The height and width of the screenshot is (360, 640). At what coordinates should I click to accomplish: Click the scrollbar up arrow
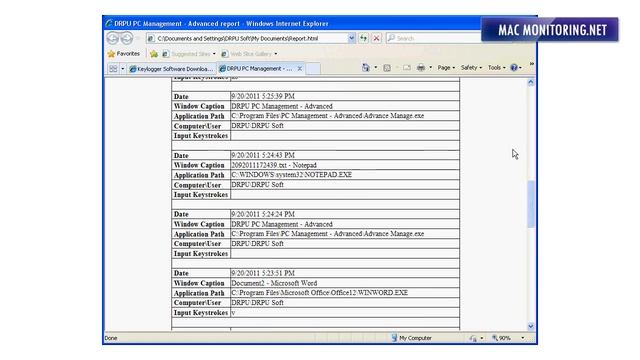point(531,82)
